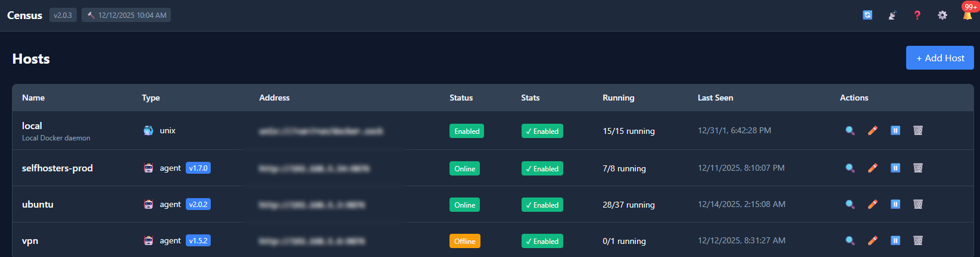
Task: Inspect the local host with magnifier icon
Action: point(850,130)
